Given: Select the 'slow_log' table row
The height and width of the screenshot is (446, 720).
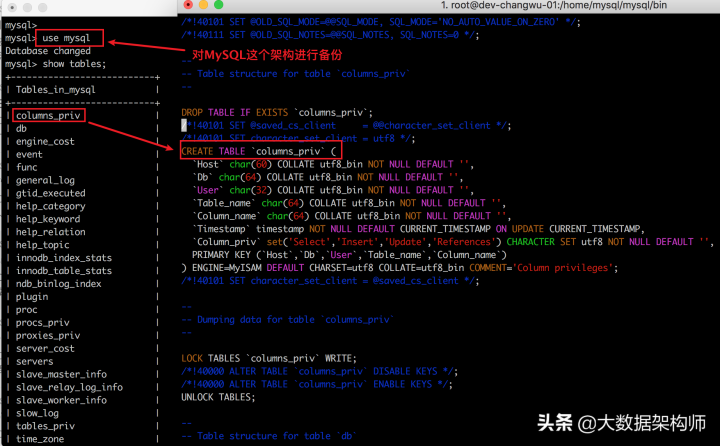Looking at the screenshot, I should pyautogui.click(x=37, y=413).
